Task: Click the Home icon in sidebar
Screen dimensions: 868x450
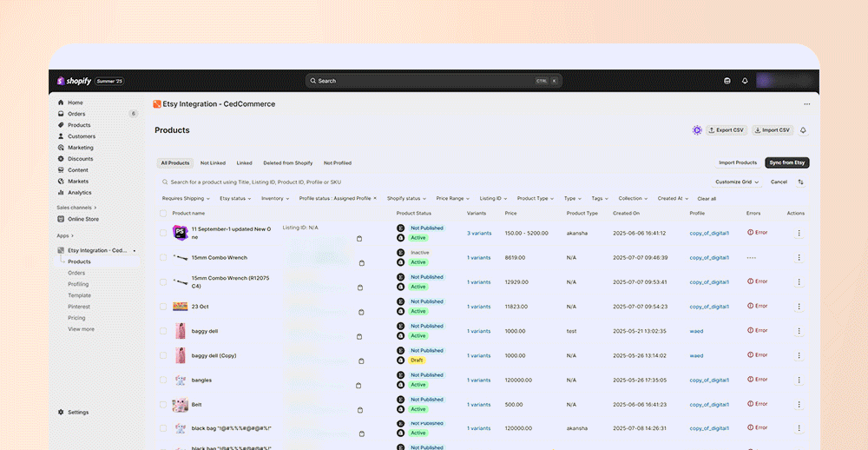Action: click(x=61, y=103)
